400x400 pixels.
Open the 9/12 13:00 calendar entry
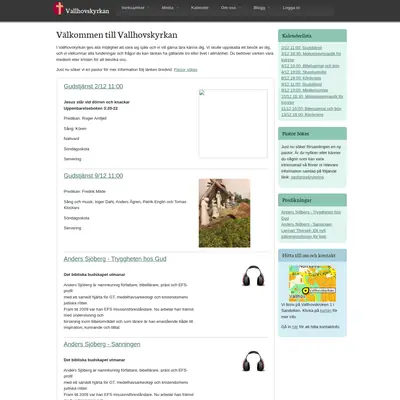pos(304,90)
